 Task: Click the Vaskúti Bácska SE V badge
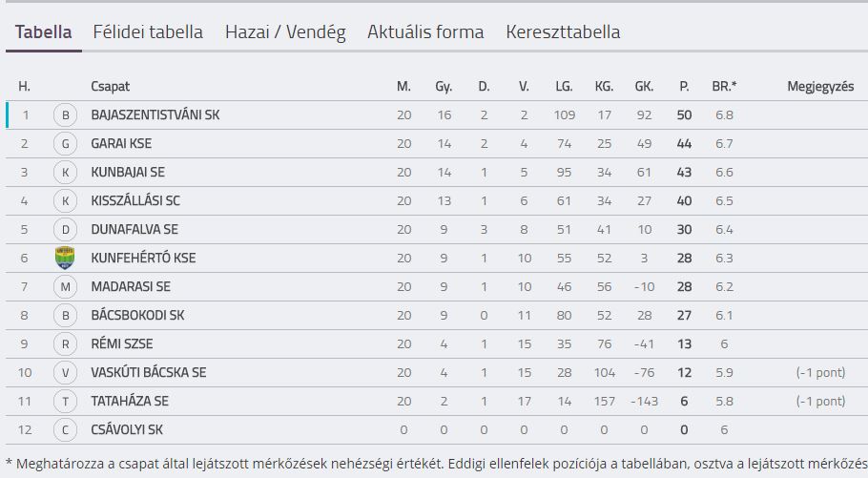[65, 373]
